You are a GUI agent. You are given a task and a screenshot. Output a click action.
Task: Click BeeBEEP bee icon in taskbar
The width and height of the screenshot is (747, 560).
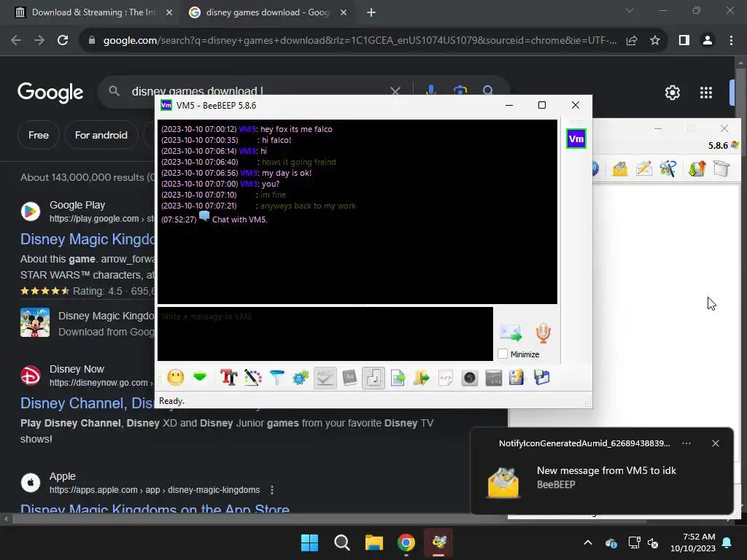point(438,542)
